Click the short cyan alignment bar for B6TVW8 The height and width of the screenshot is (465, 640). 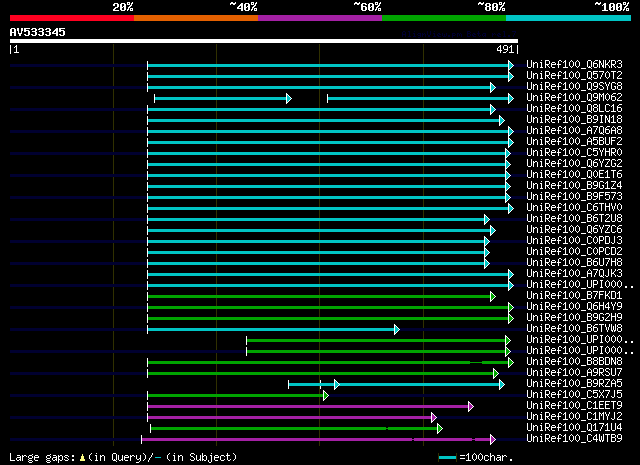[x=273, y=330]
